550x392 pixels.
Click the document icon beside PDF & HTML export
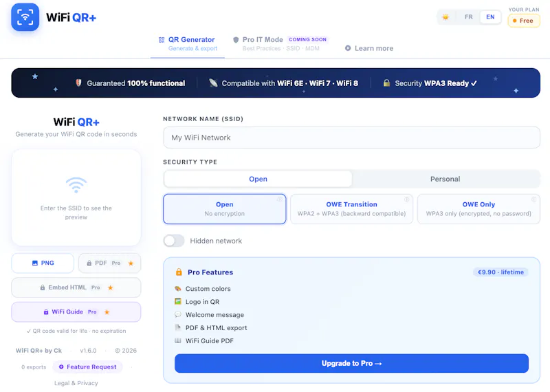click(178, 327)
